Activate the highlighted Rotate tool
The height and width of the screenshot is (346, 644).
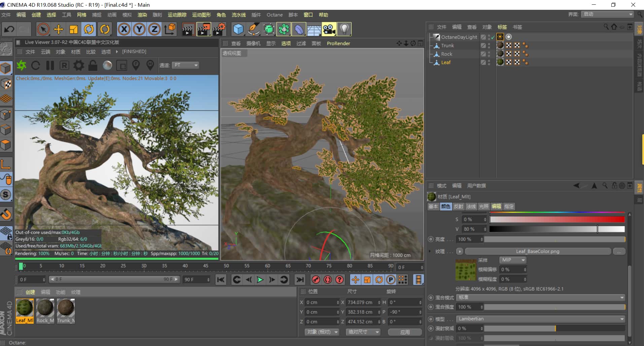[89, 29]
